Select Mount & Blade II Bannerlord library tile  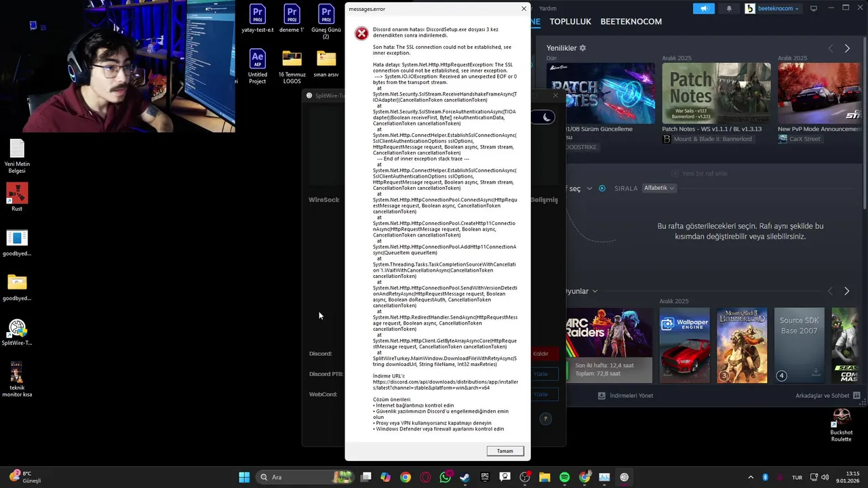[742, 345]
